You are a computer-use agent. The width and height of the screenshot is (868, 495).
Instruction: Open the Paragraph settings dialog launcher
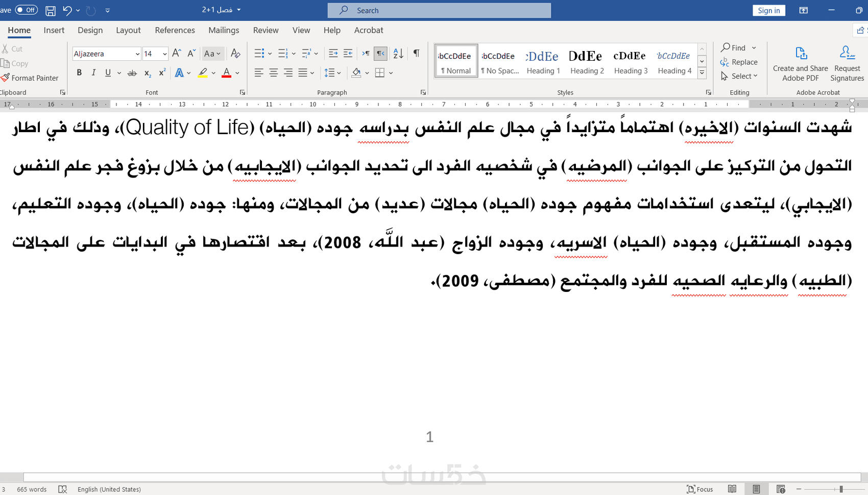[x=423, y=92]
